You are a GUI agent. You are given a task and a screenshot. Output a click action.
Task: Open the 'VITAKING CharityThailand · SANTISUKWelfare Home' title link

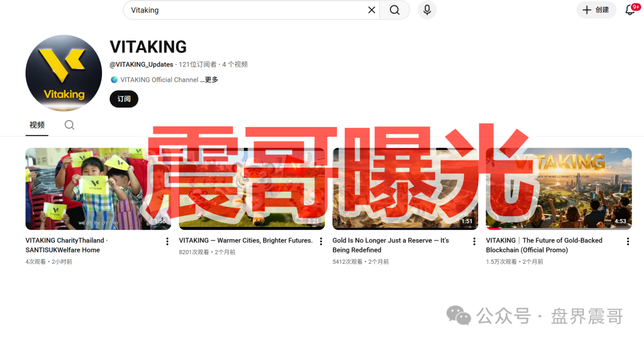(67, 245)
